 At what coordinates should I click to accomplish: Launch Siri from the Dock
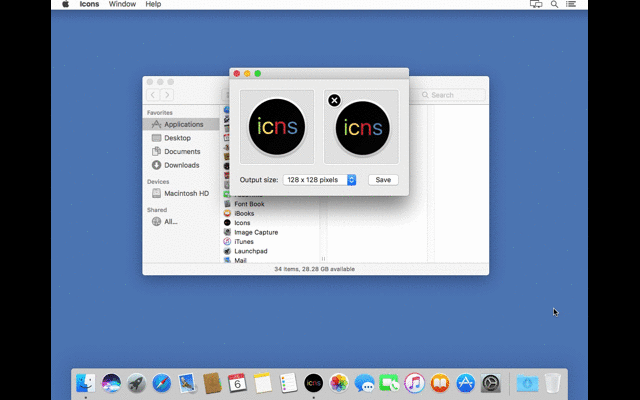pos(111,384)
